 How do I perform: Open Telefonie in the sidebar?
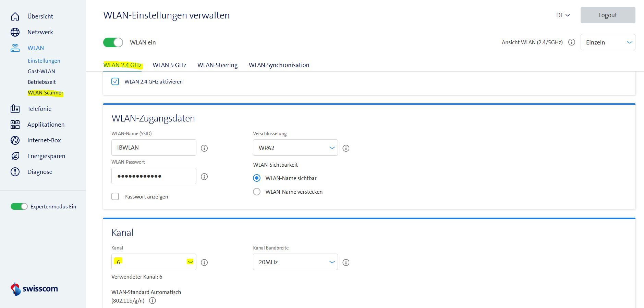pyautogui.click(x=39, y=109)
